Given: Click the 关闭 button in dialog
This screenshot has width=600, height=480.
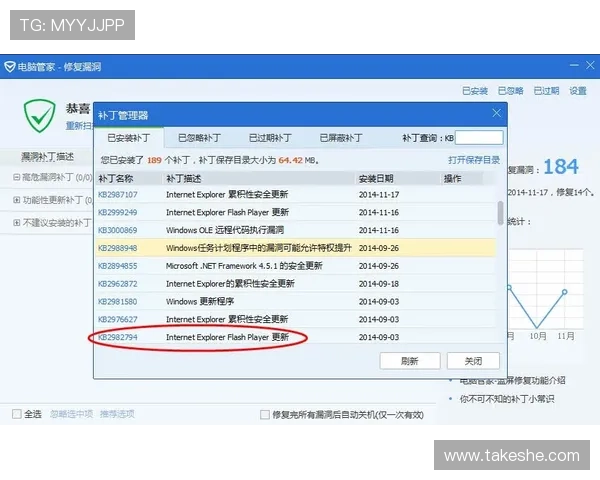Looking at the screenshot, I should [473, 361].
